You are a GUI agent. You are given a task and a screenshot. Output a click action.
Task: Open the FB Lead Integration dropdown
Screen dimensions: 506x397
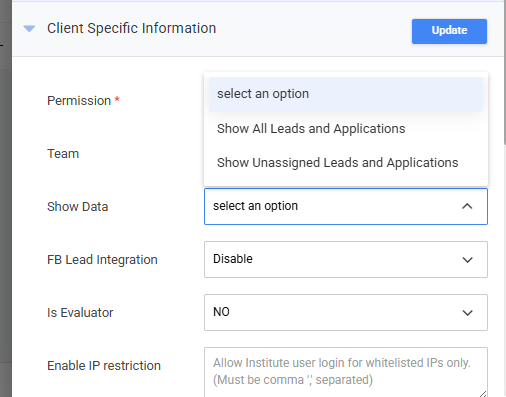tap(346, 259)
